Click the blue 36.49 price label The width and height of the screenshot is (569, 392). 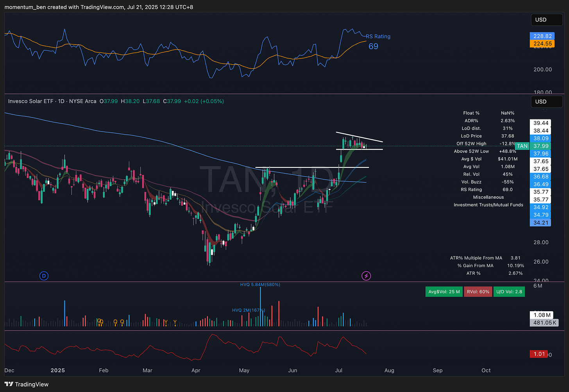[541, 184]
